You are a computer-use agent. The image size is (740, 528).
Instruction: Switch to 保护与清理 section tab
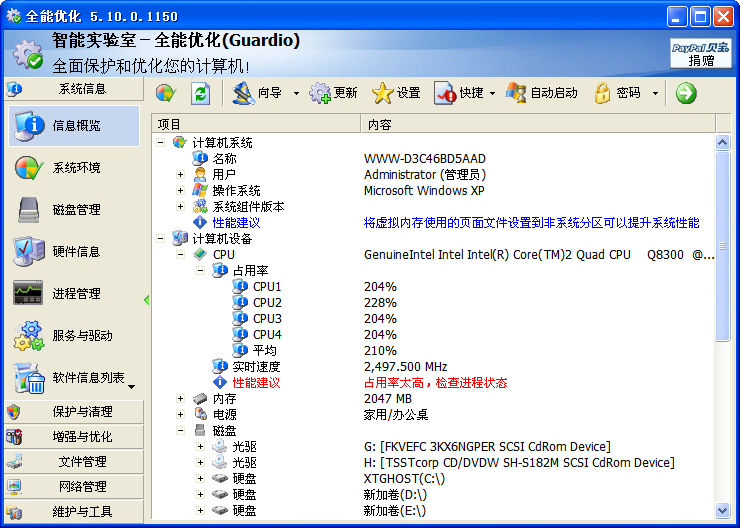point(75,412)
